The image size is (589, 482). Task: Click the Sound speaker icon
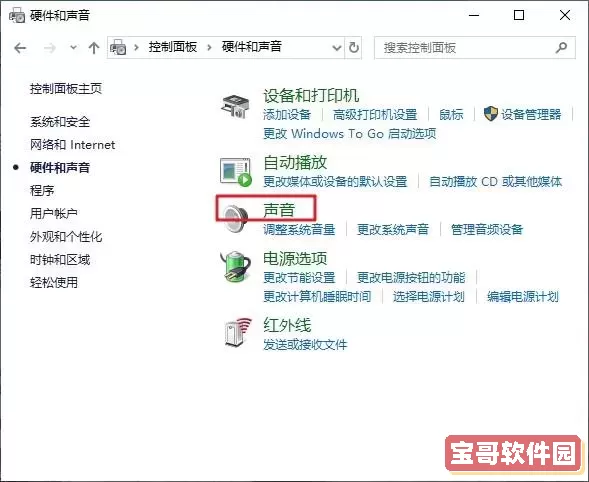pyautogui.click(x=236, y=219)
